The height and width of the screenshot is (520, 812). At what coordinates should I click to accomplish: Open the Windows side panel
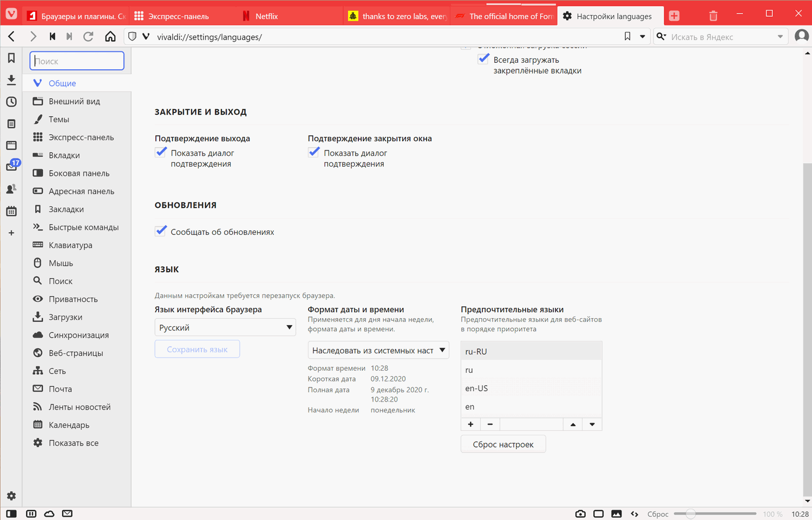pyautogui.click(x=11, y=146)
